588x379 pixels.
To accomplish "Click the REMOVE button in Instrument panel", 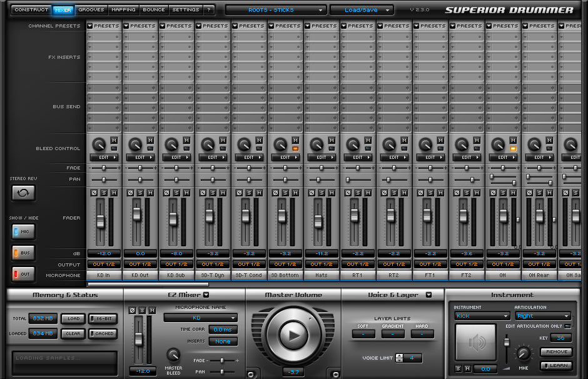I will (x=555, y=352).
